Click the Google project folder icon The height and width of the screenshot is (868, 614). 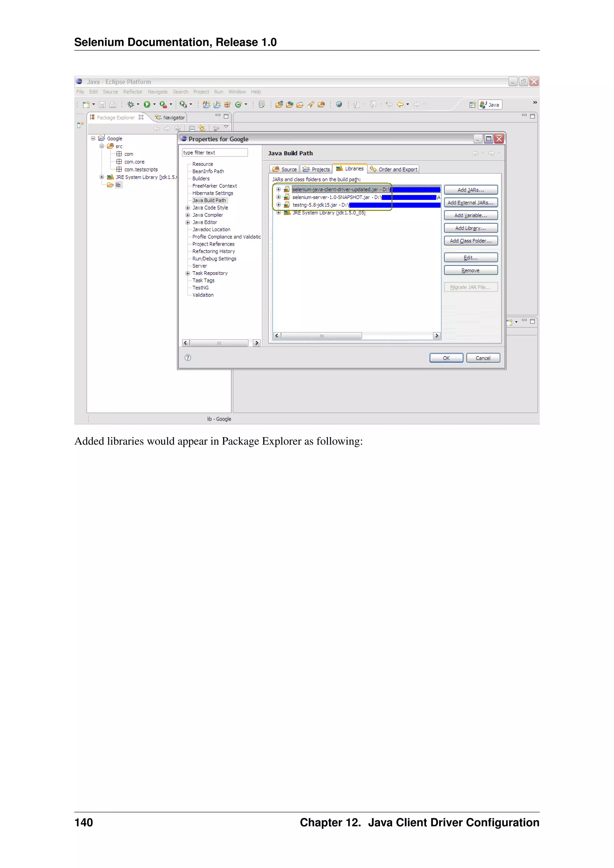(x=101, y=138)
